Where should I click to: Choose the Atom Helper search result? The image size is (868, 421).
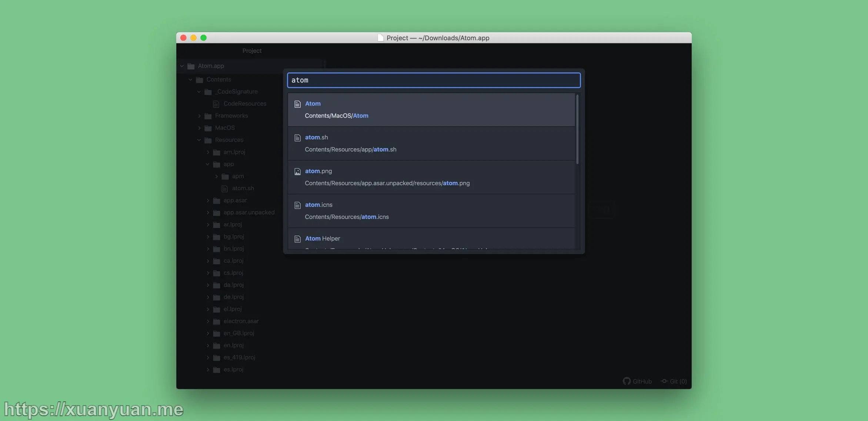click(431, 239)
